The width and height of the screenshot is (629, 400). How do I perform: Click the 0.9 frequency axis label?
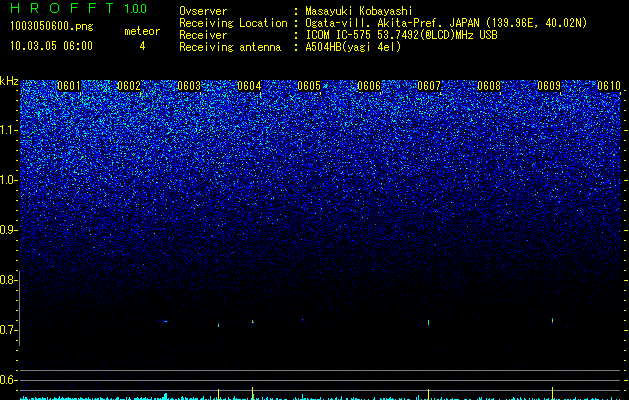click(x=8, y=230)
